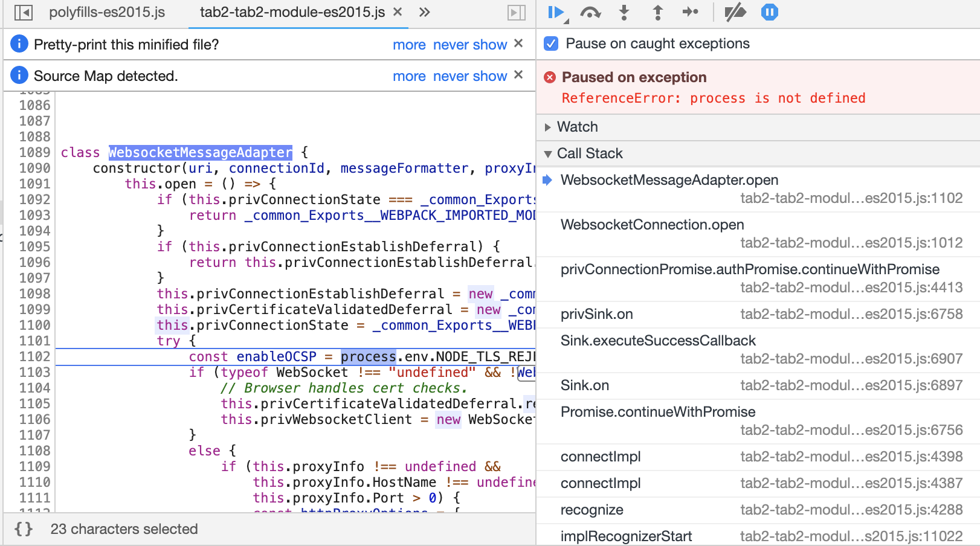
Task: Show the debugger sidebar panel icon
Action: [514, 11]
